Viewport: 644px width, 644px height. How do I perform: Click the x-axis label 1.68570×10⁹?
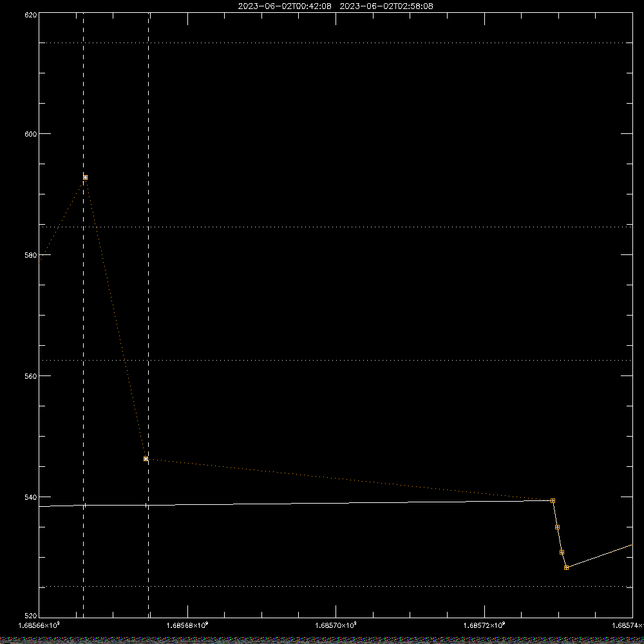click(x=336, y=625)
